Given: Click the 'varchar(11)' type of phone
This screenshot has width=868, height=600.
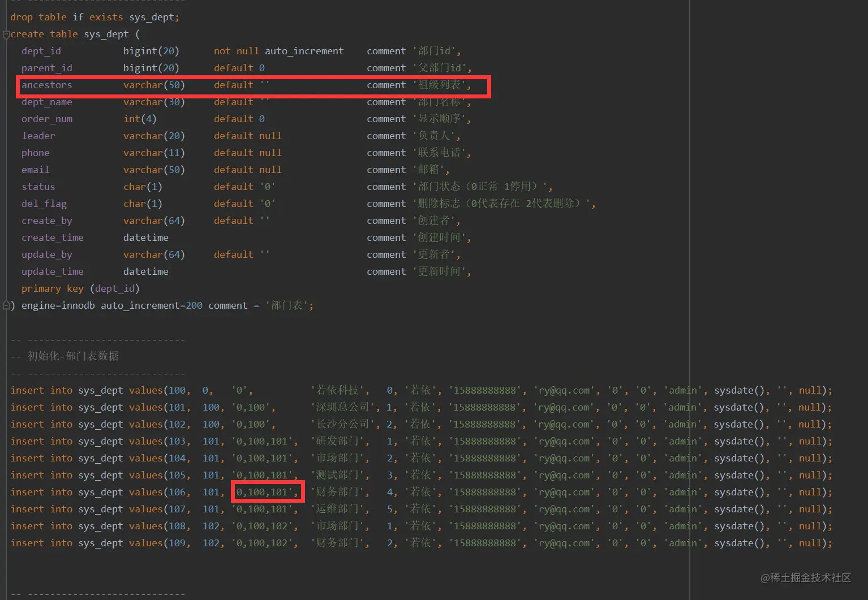Looking at the screenshot, I should 154,153.
